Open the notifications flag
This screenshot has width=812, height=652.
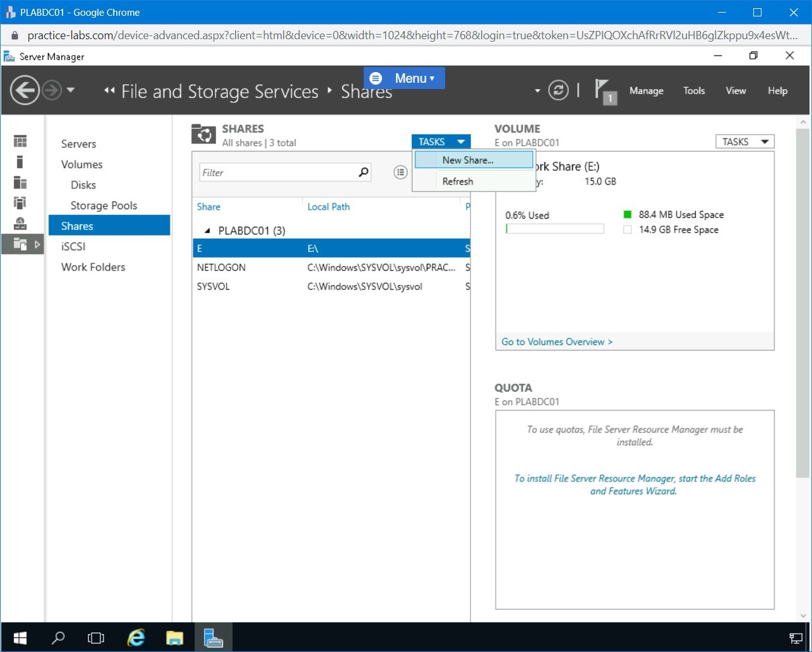click(x=605, y=91)
